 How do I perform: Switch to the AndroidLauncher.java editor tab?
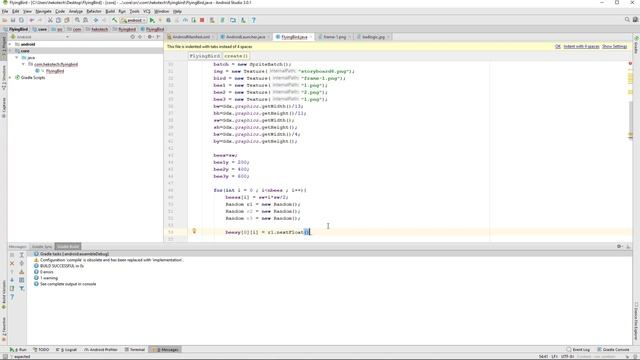coord(245,37)
